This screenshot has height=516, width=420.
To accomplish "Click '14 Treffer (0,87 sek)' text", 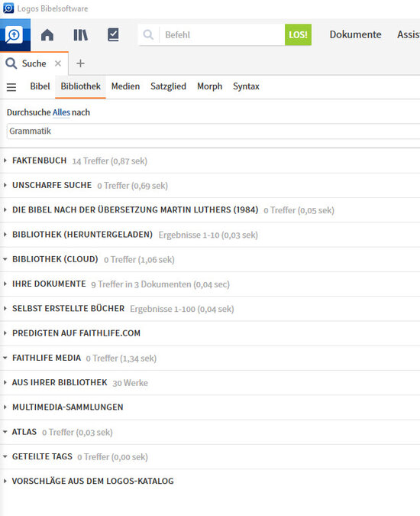I will (110, 161).
